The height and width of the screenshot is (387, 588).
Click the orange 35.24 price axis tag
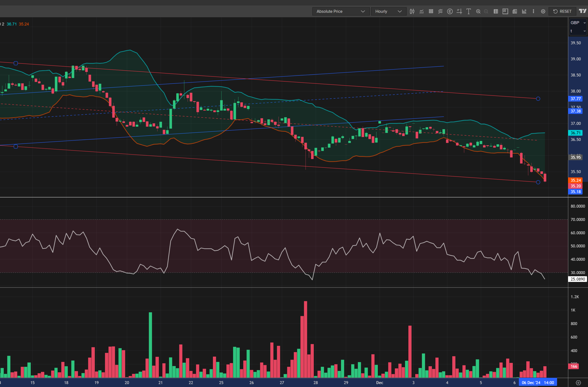575,180
